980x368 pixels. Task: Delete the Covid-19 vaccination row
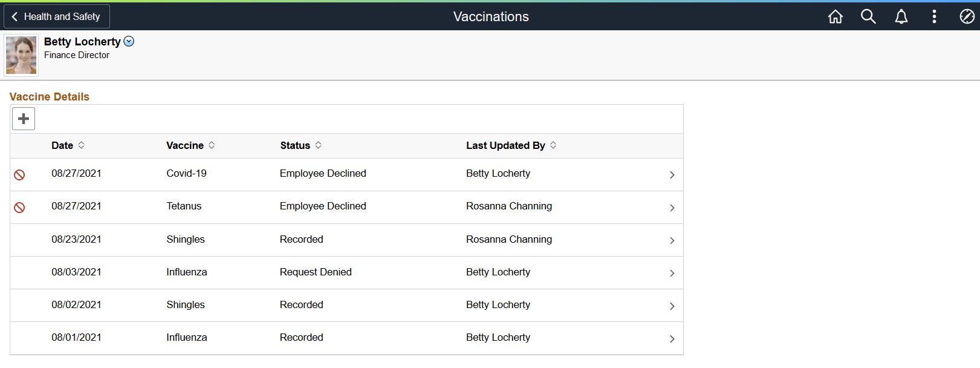(19, 175)
